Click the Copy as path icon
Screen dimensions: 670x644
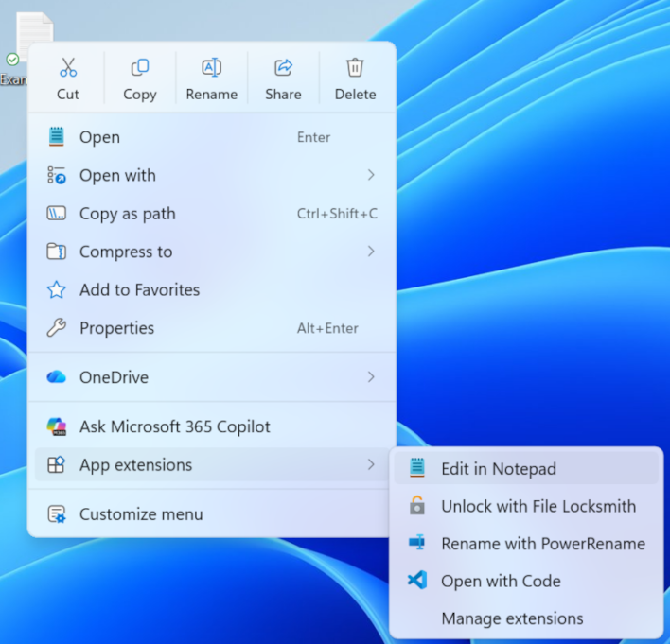pyautogui.click(x=57, y=213)
